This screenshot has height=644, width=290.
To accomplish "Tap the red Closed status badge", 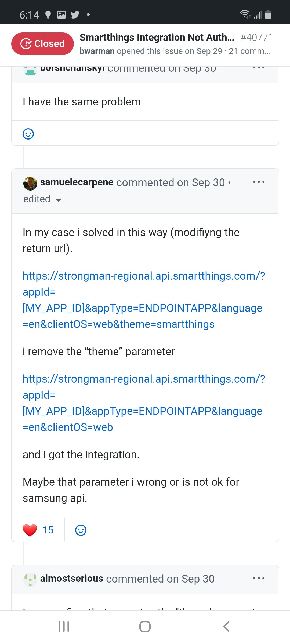I will point(42,44).
